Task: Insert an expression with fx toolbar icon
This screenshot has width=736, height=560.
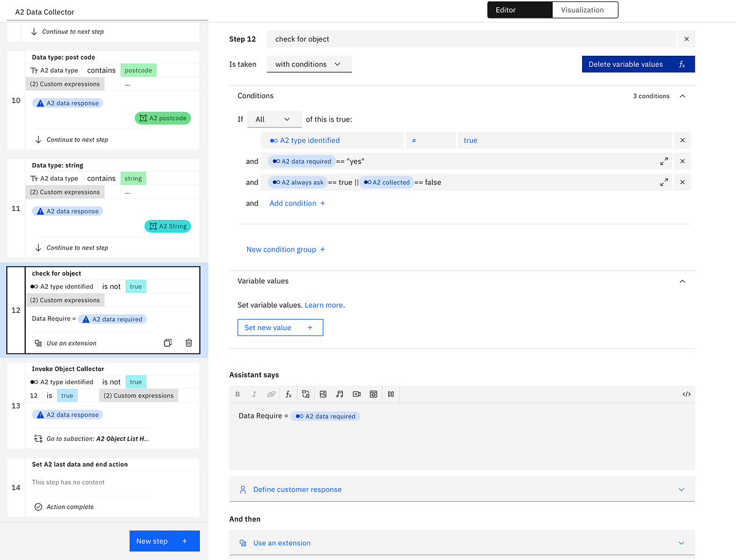Action: pyautogui.click(x=288, y=394)
